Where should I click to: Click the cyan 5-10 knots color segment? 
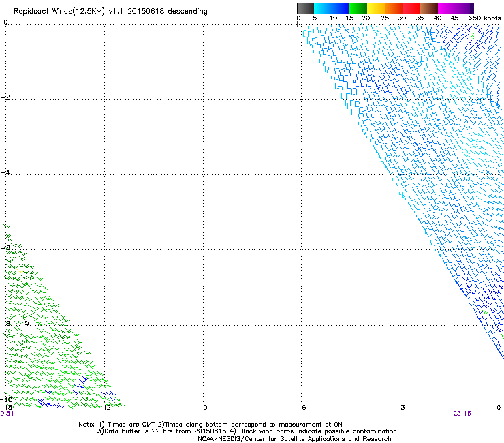coord(323,8)
